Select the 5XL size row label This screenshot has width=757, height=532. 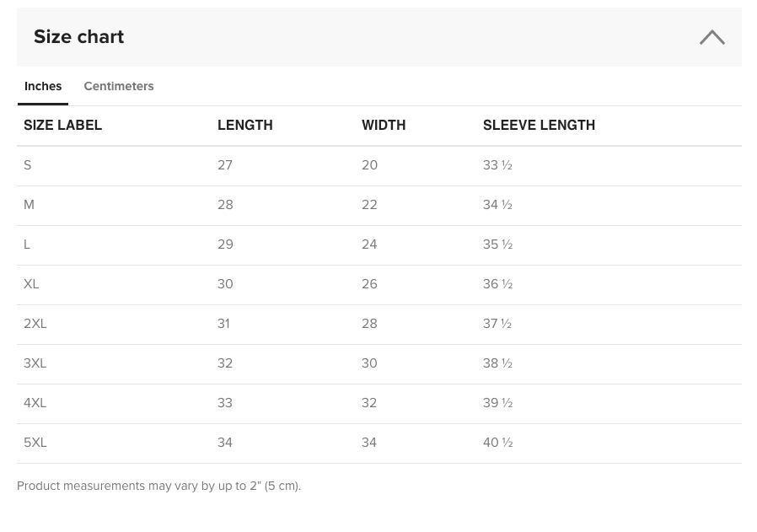click(35, 443)
